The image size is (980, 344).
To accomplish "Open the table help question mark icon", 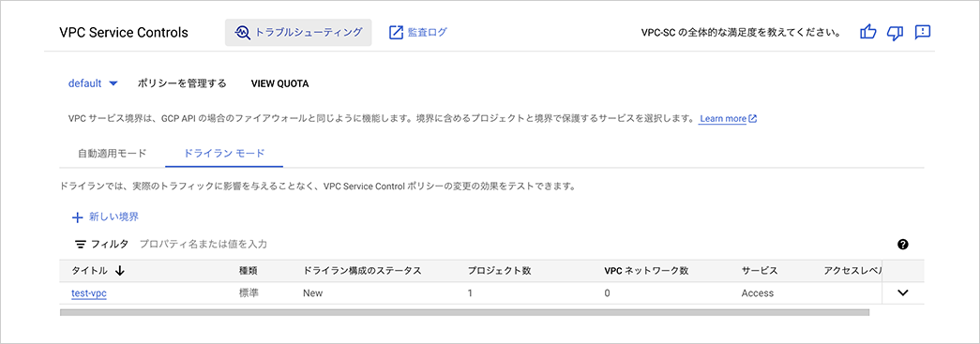I will click(x=902, y=245).
